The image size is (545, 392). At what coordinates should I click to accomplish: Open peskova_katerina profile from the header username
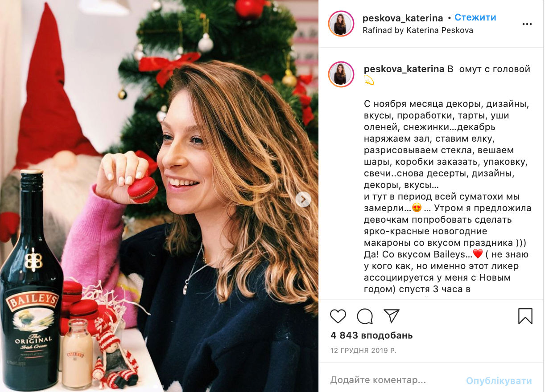(403, 18)
